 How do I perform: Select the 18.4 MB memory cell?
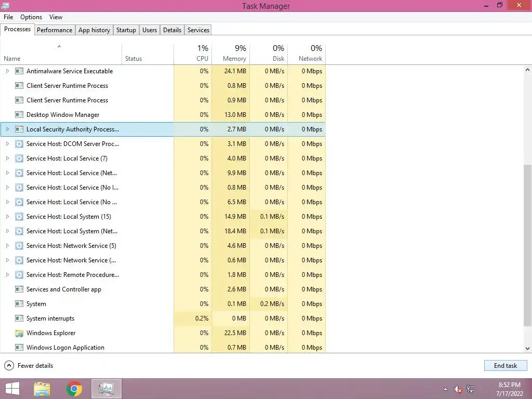tap(231, 231)
